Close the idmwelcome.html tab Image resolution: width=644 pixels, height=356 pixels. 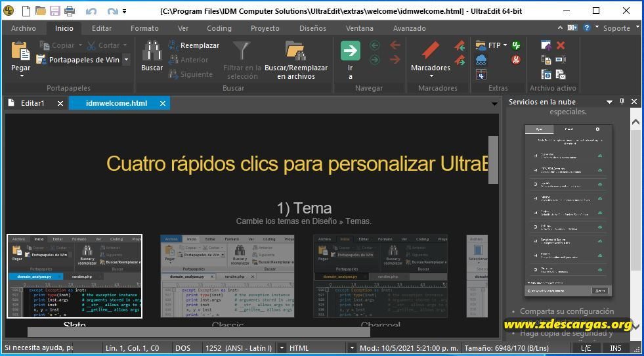click(x=163, y=104)
